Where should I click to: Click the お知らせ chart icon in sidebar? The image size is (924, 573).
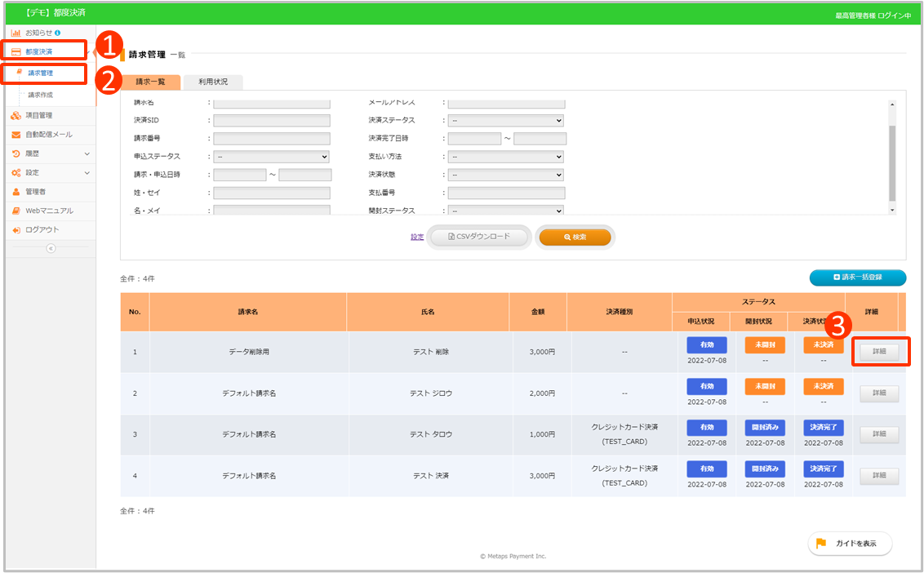click(x=16, y=33)
